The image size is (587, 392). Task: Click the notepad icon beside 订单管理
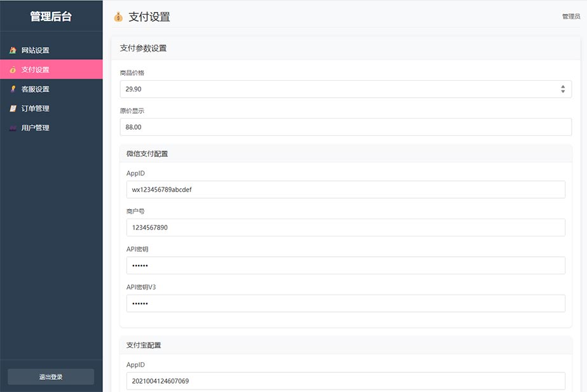coord(13,109)
